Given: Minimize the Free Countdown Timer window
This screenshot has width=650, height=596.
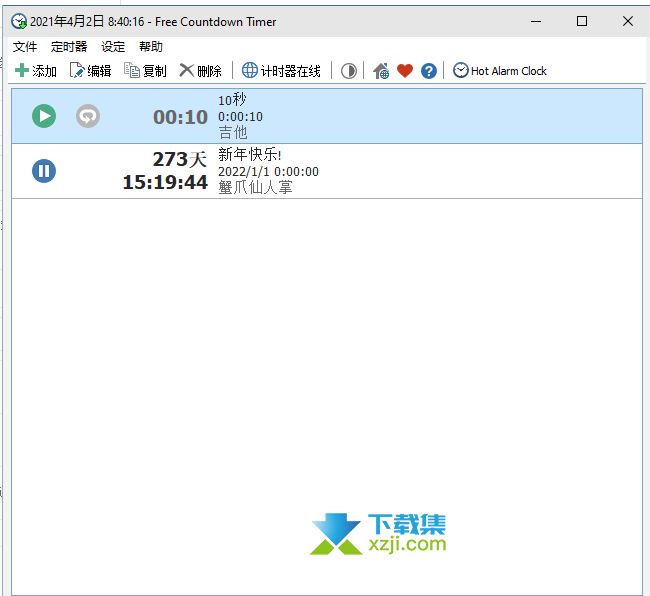Looking at the screenshot, I should [x=536, y=22].
